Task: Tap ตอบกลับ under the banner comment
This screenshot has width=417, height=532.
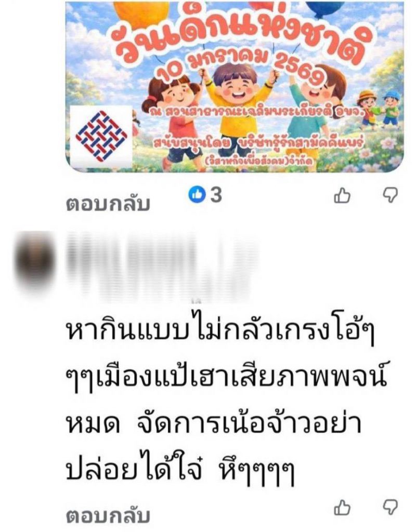Action: tap(108, 204)
